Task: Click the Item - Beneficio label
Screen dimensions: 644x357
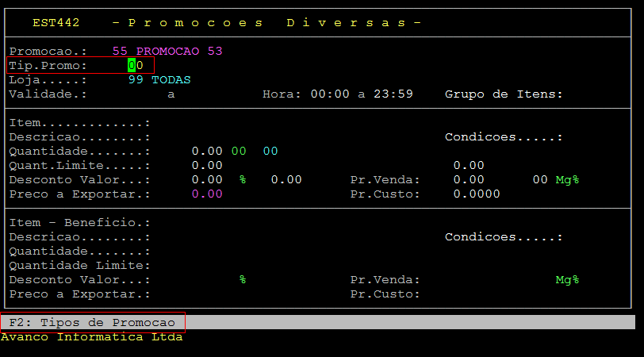Action: point(79,222)
